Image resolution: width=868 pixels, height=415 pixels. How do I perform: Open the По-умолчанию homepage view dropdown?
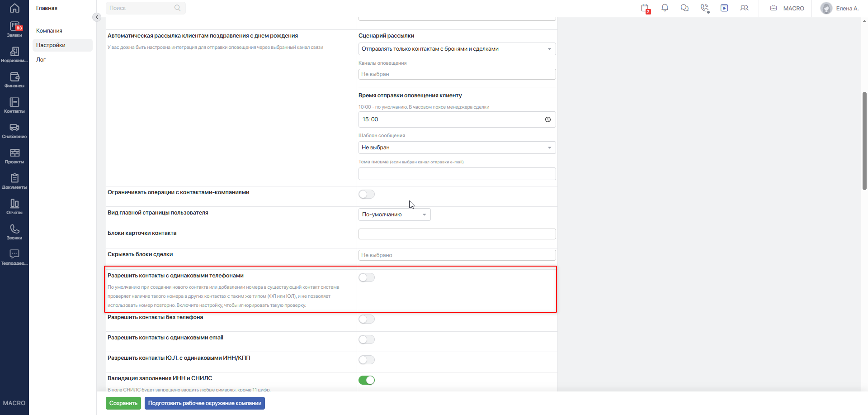pyautogui.click(x=394, y=215)
